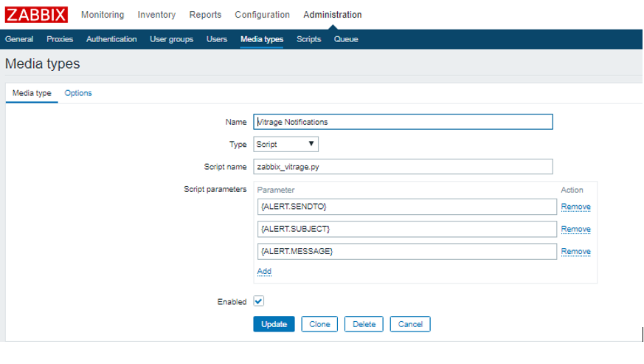Click the Name input field
Viewport: 644px width, 364px height.
pos(403,122)
